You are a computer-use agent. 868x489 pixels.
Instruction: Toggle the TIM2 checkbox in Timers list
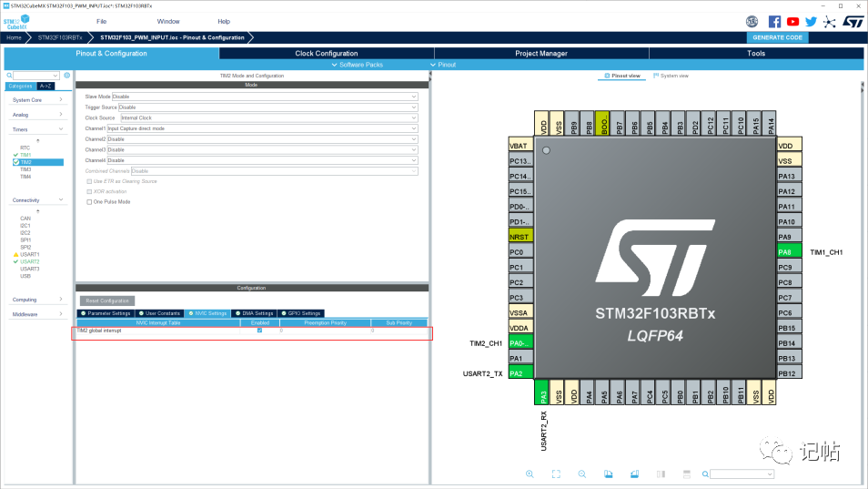[x=16, y=162]
